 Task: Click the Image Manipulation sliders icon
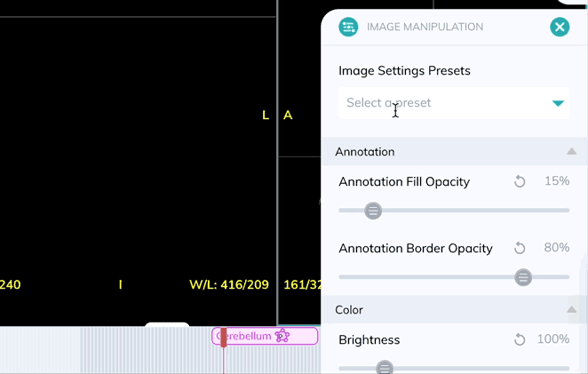click(x=348, y=27)
